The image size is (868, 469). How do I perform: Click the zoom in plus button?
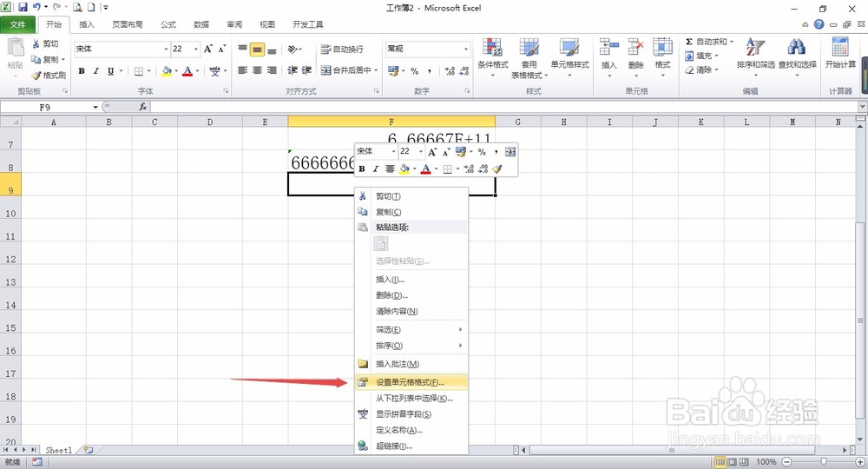point(859,462)
